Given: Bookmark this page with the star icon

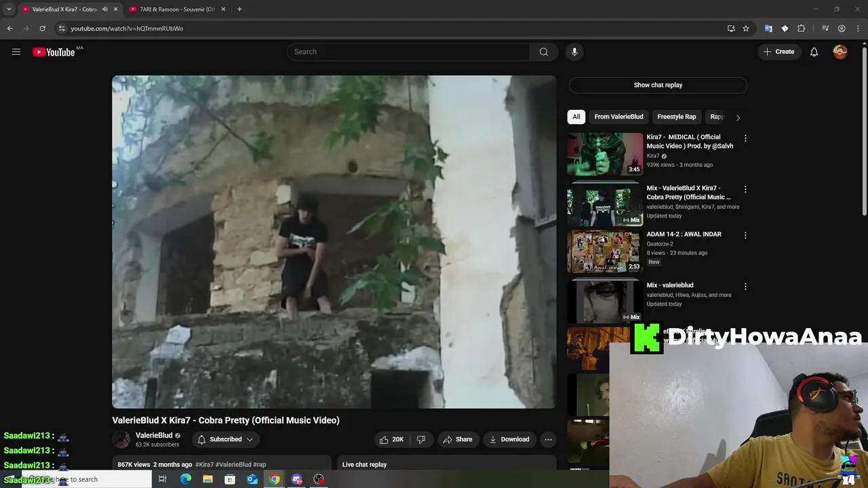Looking at the screenshot, I should 746,28.
